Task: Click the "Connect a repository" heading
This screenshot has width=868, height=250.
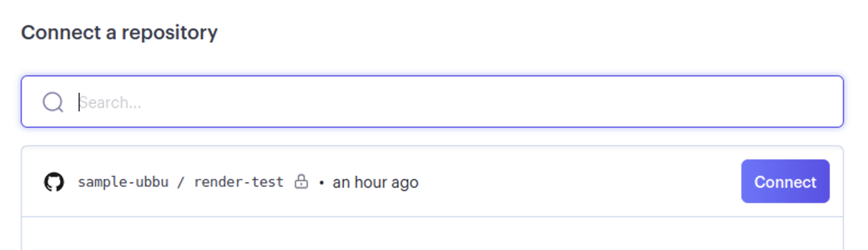Action: pyautogui.click(x=119, y=33)
